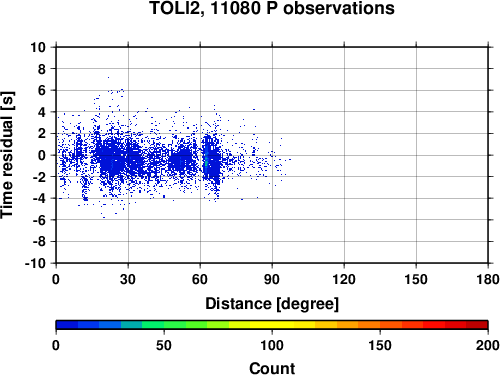This screenshot has height=375, width=500.
Task: Click the colorbar tick label 50
Action: [x=164, y=345]
